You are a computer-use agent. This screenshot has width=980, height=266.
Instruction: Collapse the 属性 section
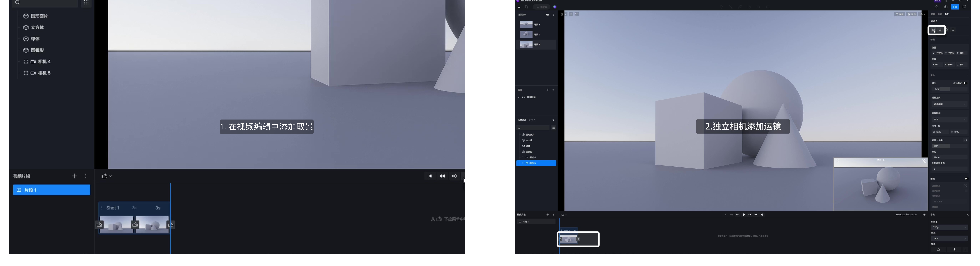pyautogui.click(x=967, y=76)
